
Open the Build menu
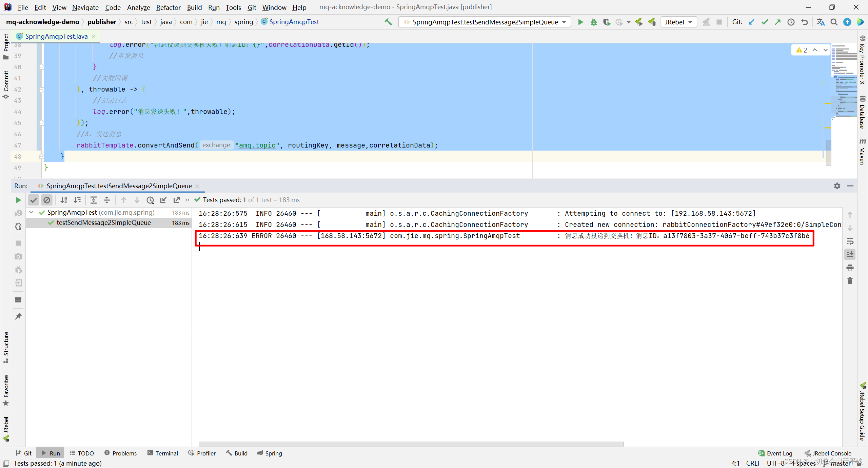(x=194, y=7)
